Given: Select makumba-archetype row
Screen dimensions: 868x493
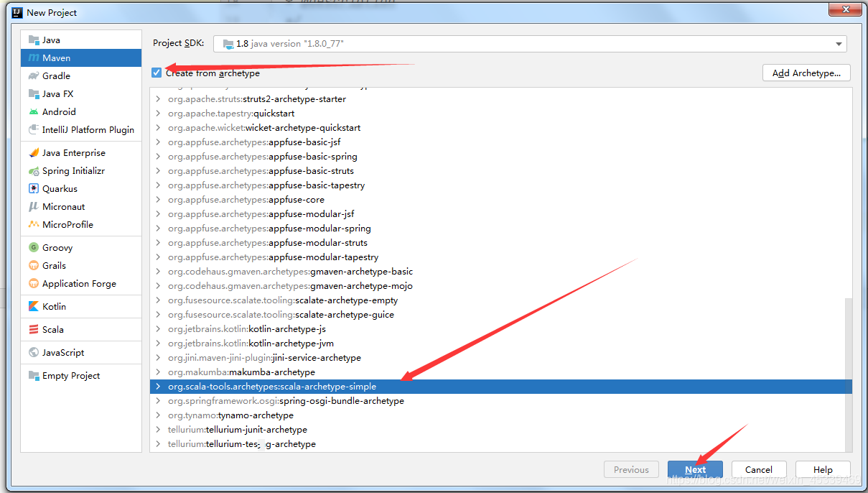Looking at the screenshot, I should (501, 372).
